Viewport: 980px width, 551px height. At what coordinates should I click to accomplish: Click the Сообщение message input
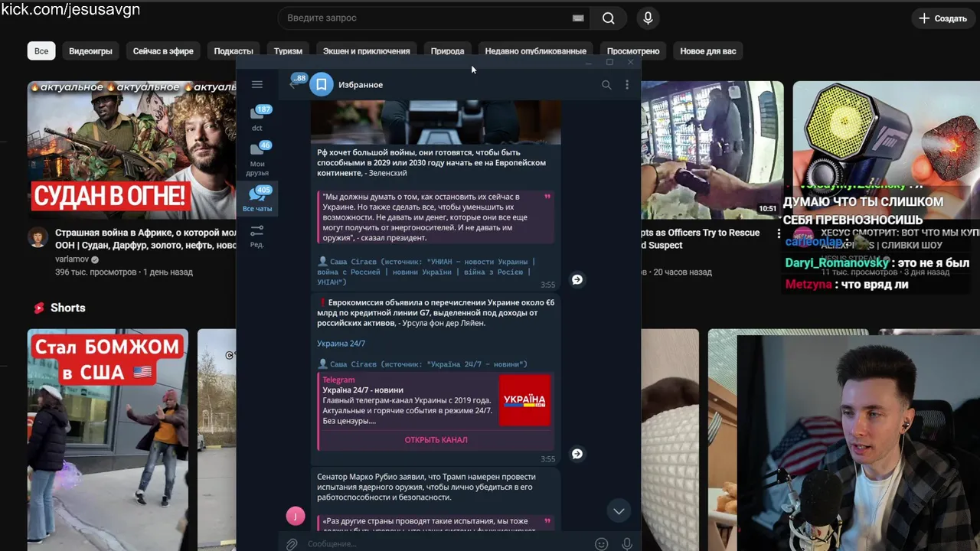(x=448, y=544)
